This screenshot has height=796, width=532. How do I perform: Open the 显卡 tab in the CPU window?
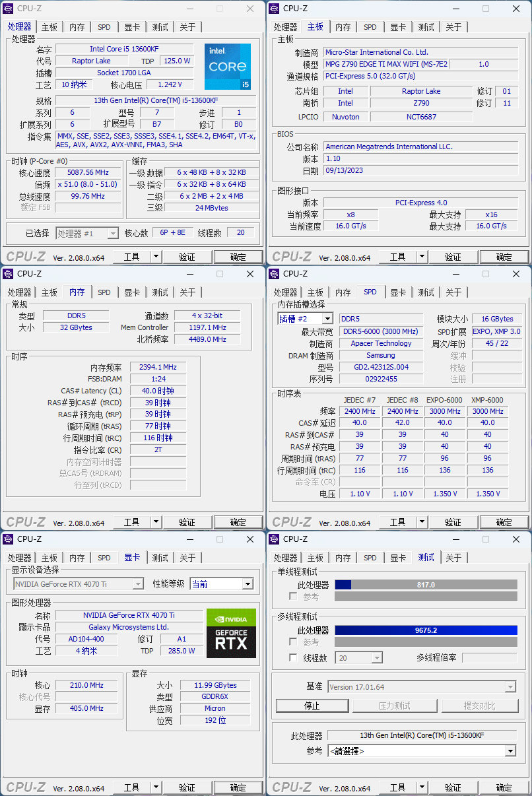pos(131,27)
